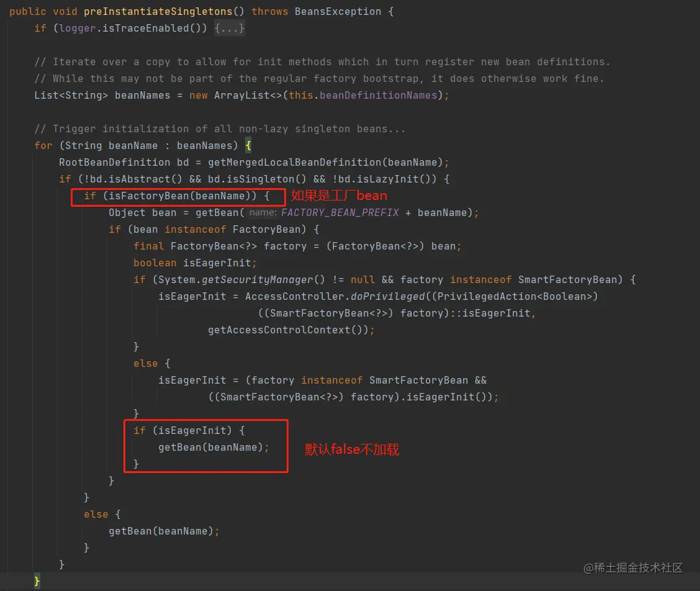The image size is (700, 591).
Task: Click the for (String beanName : beanNames) line
Action: 143,146
